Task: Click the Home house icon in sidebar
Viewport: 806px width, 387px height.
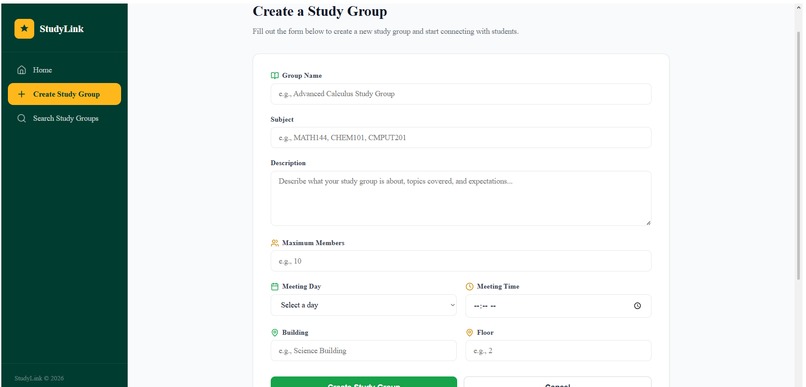Action: (x=22, y=70)
